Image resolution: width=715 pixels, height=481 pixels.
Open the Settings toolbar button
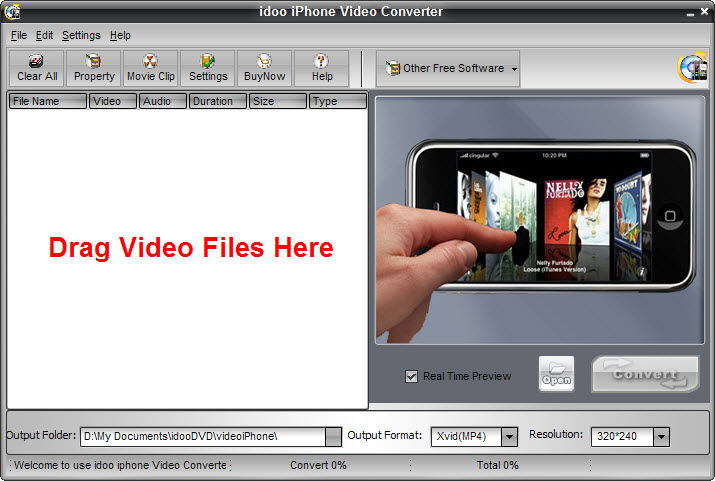208,68
